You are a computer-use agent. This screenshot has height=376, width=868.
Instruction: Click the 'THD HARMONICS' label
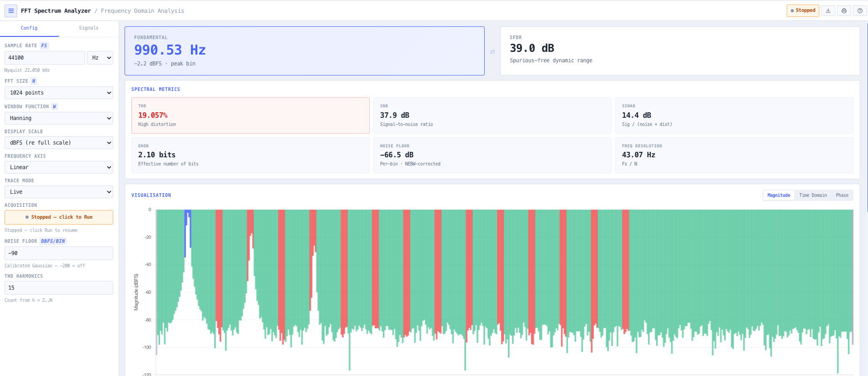click(x=24, y=276)
